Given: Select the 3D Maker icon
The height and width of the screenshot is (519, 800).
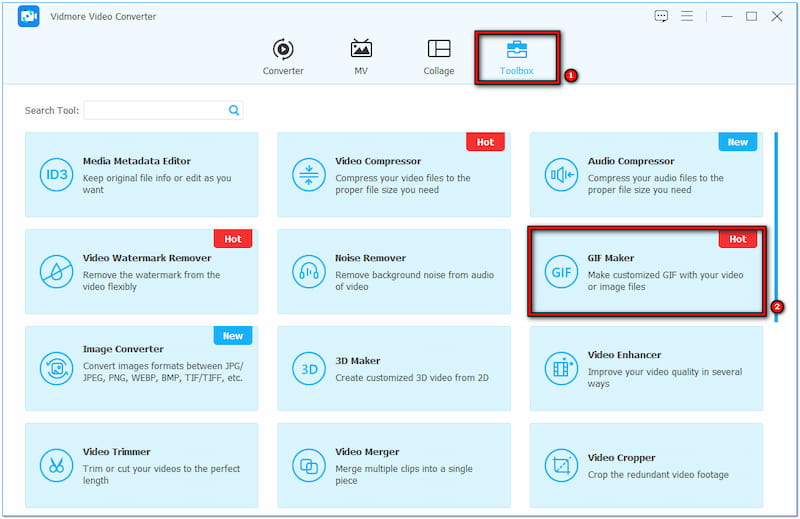Looking at the screenshot, I should pyautogui.click(x=309, y=368).
